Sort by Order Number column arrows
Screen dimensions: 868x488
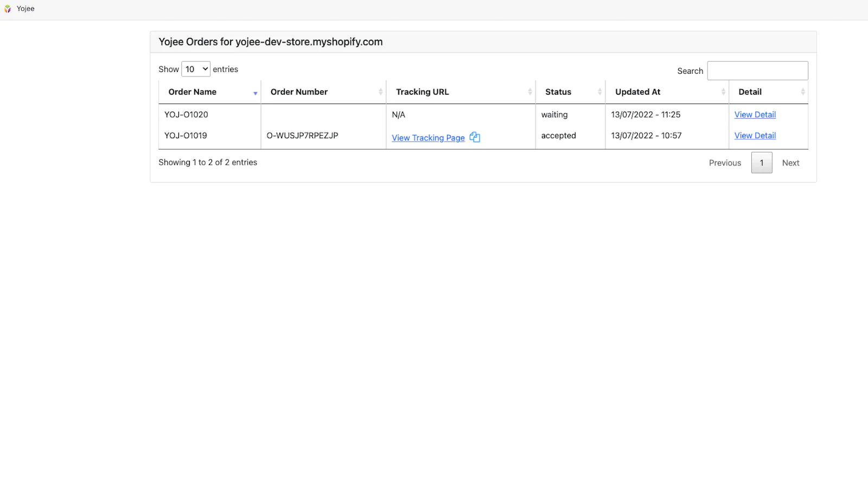tap(380, 92)
